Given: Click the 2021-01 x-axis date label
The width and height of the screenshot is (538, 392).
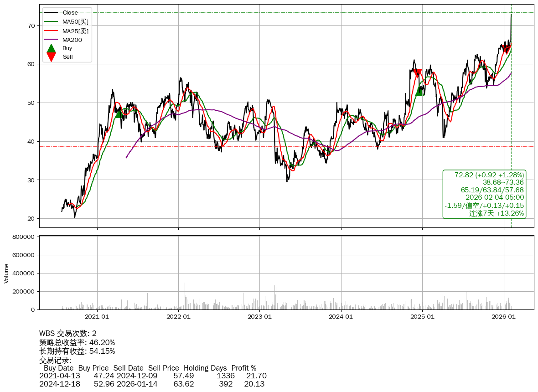Looking at the screenshot, I should coord(97,317).
